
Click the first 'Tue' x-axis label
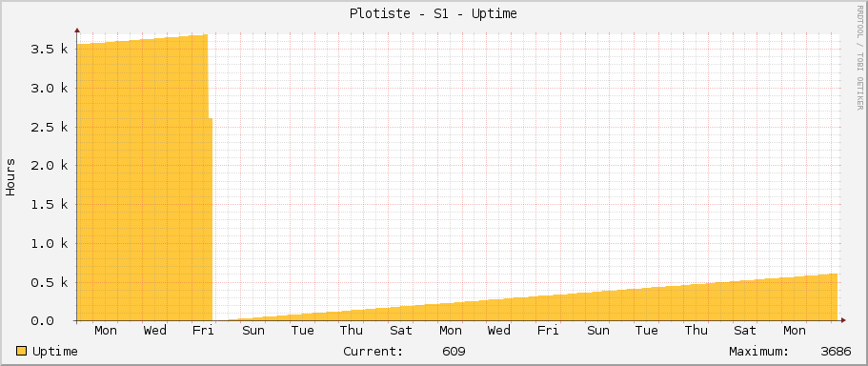point(303,331)
